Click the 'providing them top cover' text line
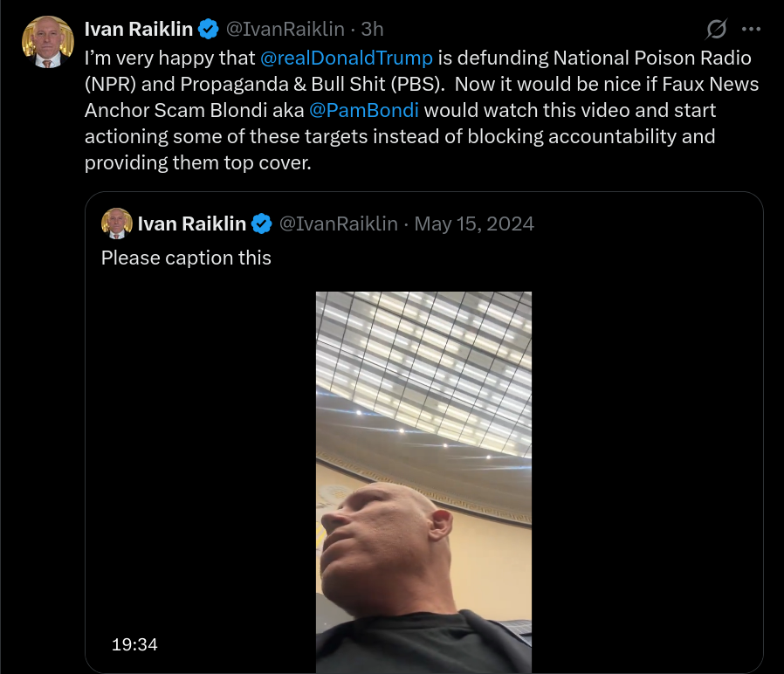 (198, 162)
